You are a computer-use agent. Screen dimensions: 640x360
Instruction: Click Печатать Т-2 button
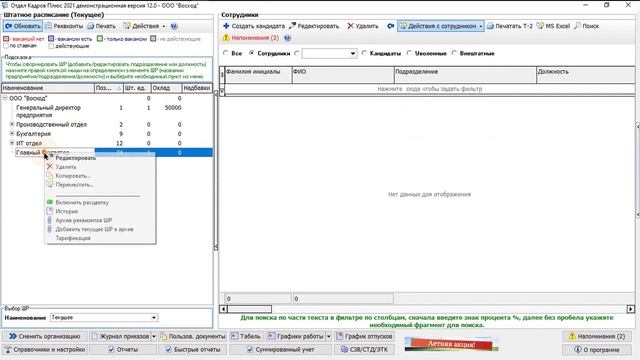pos(510,26)
